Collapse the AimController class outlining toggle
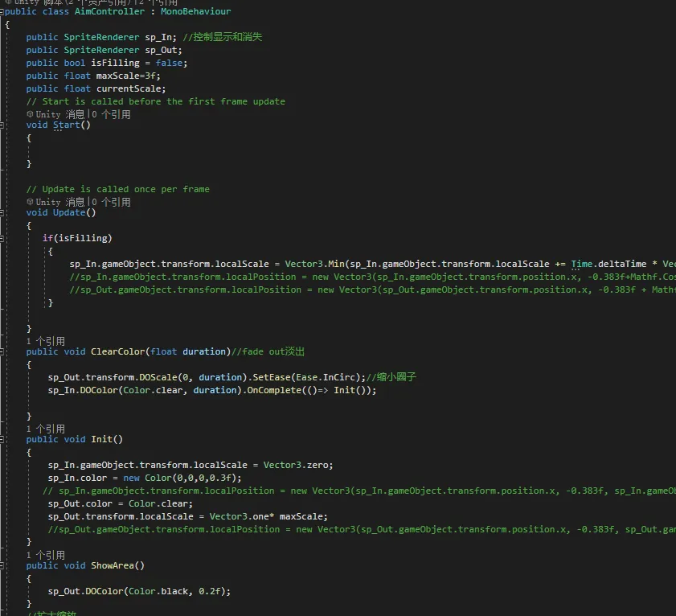 point(2,11)
